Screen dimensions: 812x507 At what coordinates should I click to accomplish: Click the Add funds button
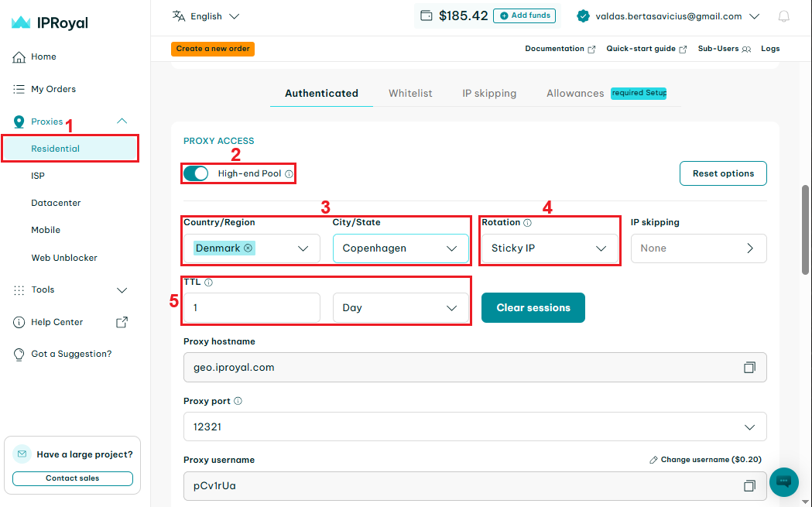tap(525, 16)
